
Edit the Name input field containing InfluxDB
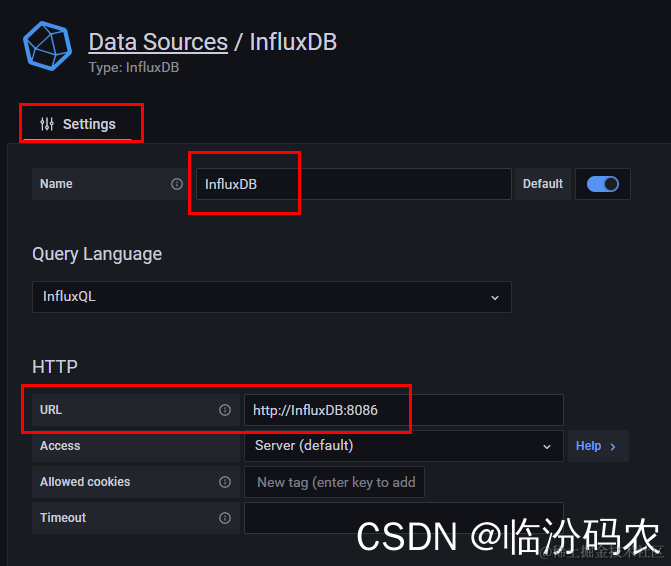pos(353,184)
